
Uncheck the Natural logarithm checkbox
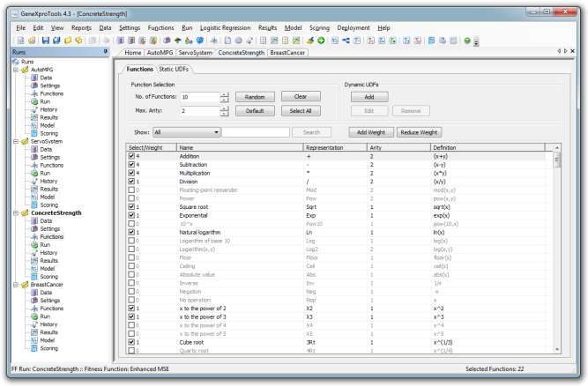pos(131,232)
